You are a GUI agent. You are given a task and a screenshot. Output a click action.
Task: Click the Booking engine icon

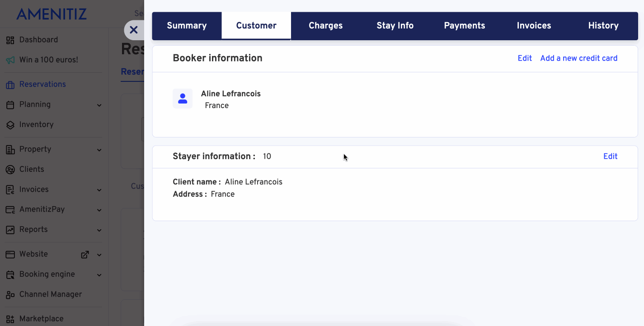point(10,274)
